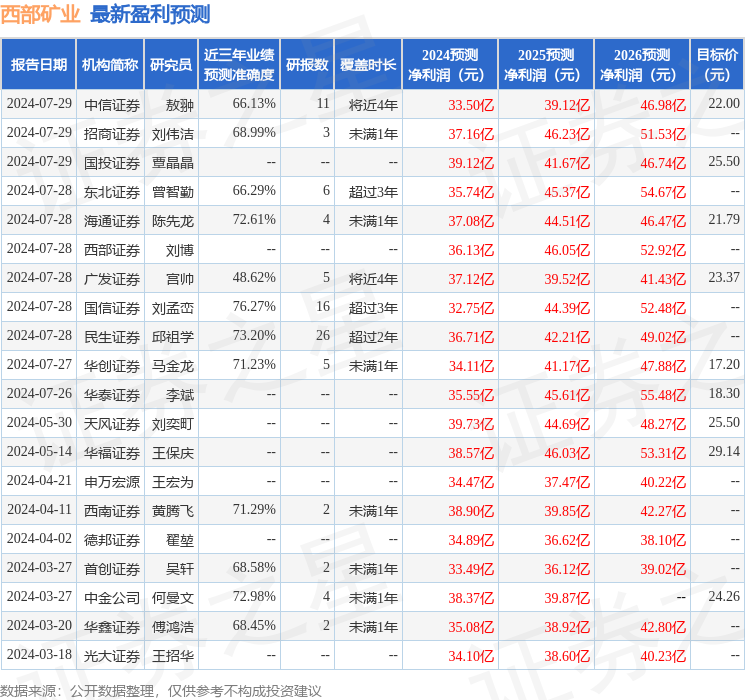This screenshot has width=745, height=700.
Task: Click the 22.00 target price
Action: point(724,103)
